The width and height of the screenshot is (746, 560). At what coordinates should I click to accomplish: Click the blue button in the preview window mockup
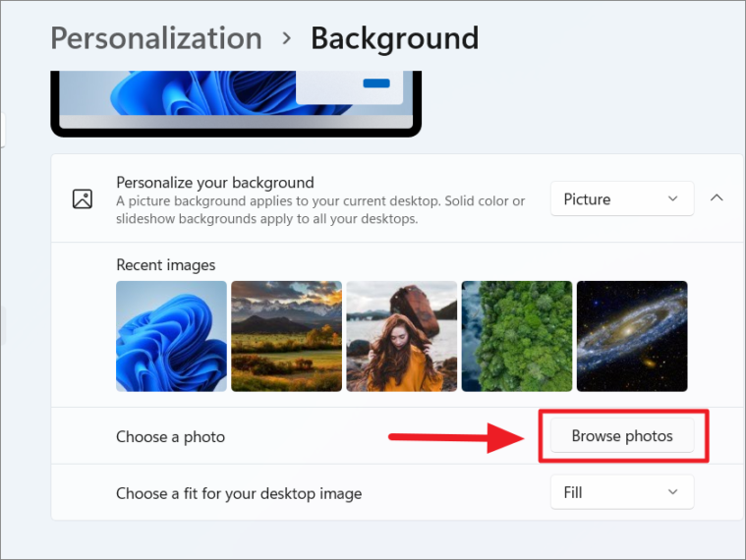coord(376,84)
